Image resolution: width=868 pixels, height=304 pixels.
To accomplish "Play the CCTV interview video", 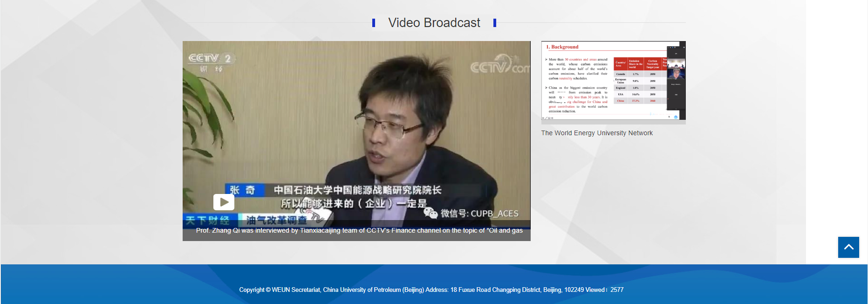I will click(224, 202).
